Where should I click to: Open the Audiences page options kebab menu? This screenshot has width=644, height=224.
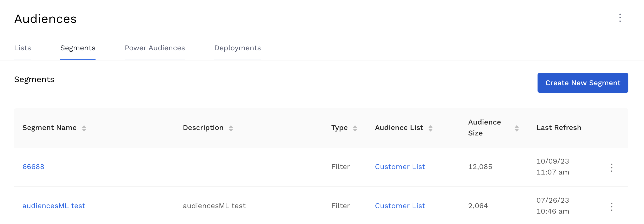[x=620, y=18]
